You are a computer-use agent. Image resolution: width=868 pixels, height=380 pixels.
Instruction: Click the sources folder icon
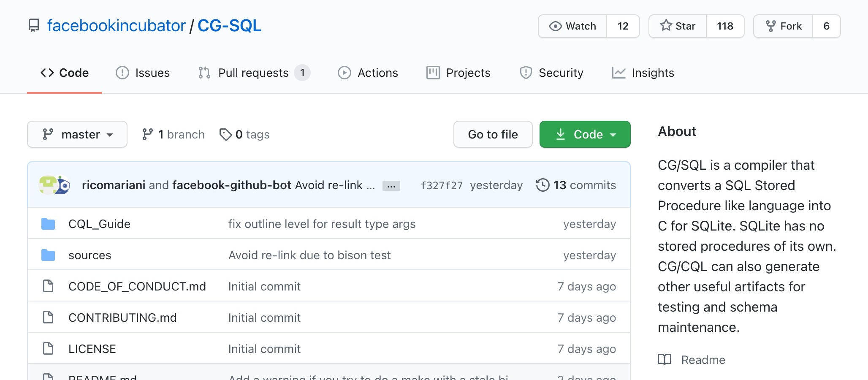[48, 255]
